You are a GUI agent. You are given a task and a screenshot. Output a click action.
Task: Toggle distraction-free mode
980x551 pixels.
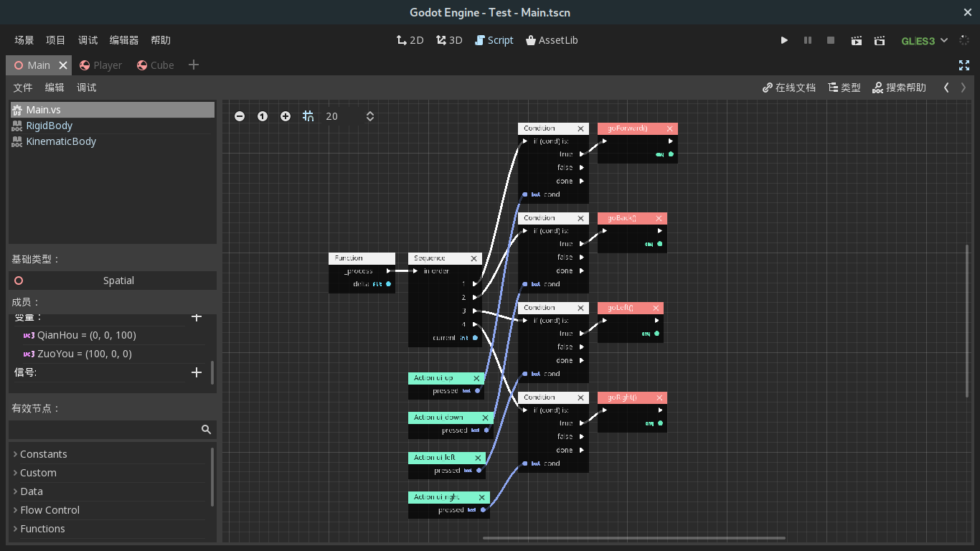(964, 65)
